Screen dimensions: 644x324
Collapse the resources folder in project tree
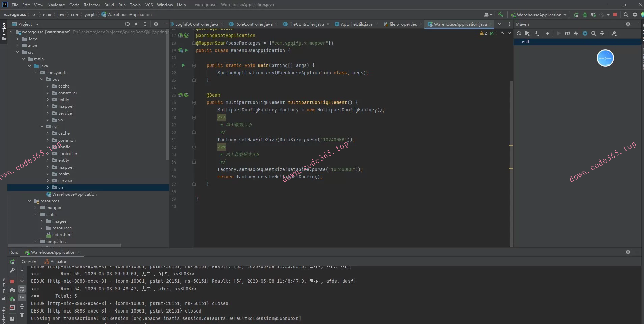pos(30,201)
